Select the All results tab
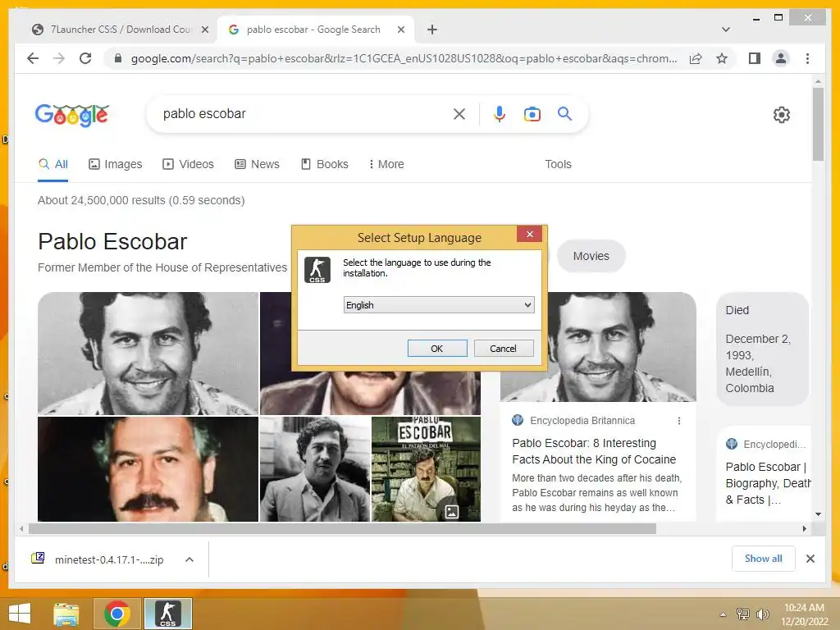840x630 pixels. coord(53,164)
